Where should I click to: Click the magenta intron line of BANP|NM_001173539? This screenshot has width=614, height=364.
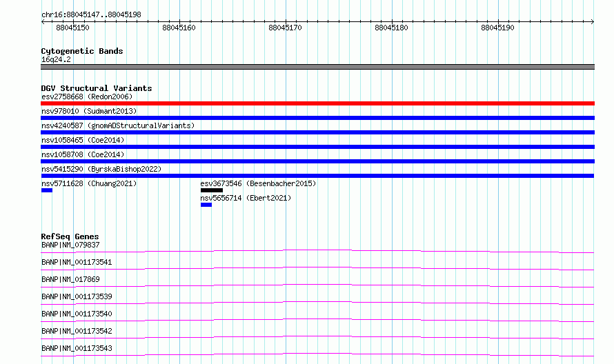tap(317, 302)
